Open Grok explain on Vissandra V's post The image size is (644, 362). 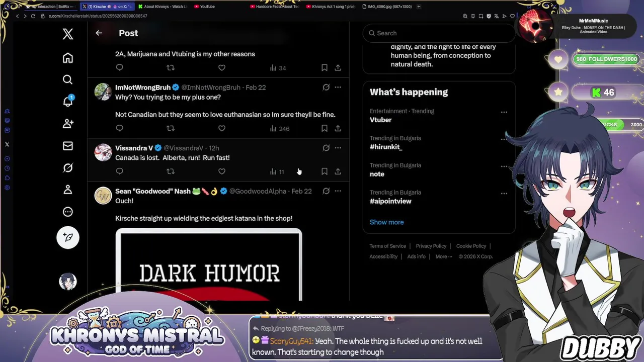pyautogui.click(x=326, y=148)
